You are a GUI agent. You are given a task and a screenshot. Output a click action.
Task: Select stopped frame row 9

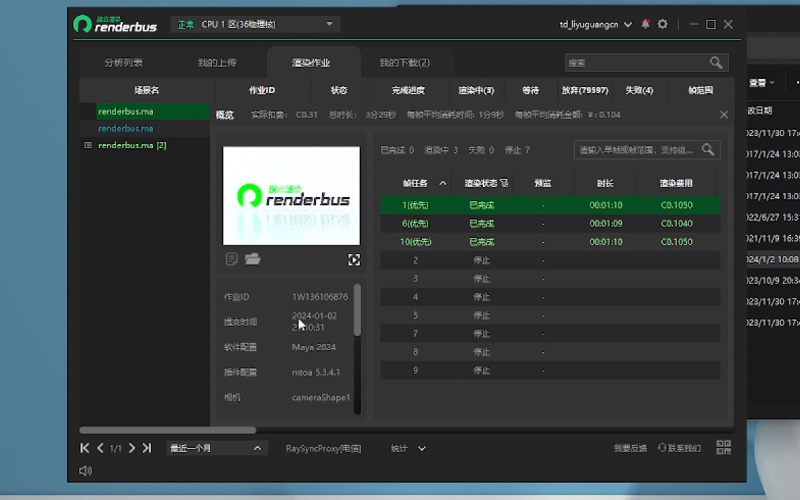(550, 370)
